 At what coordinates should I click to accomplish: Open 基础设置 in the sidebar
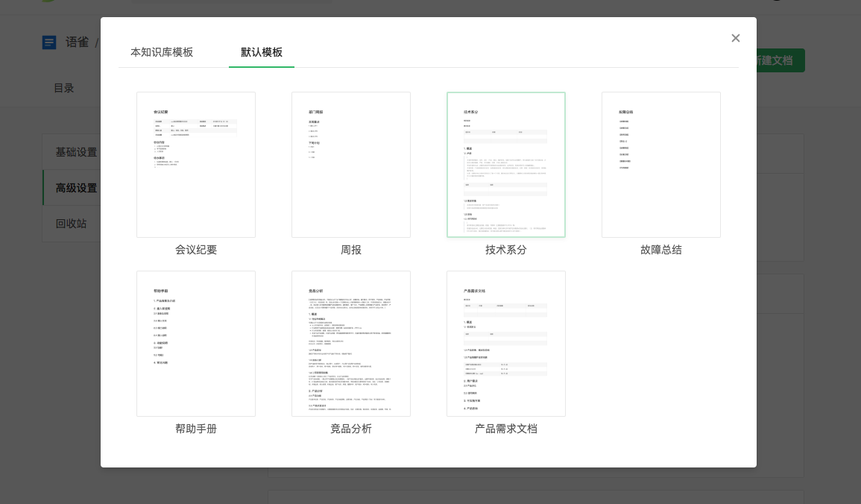pos(77,152)
